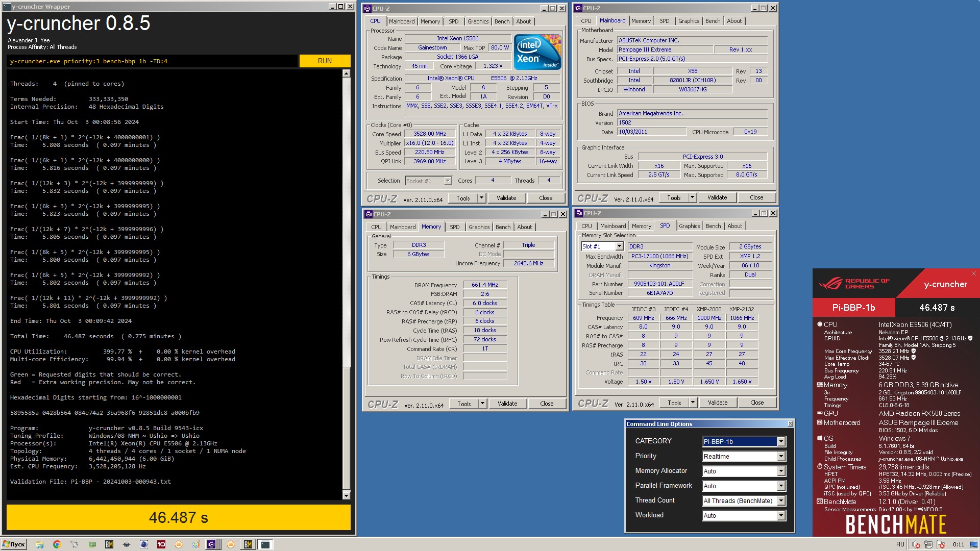Click the RU language indicator
980x551 pixels.
[x=900, y=544]
